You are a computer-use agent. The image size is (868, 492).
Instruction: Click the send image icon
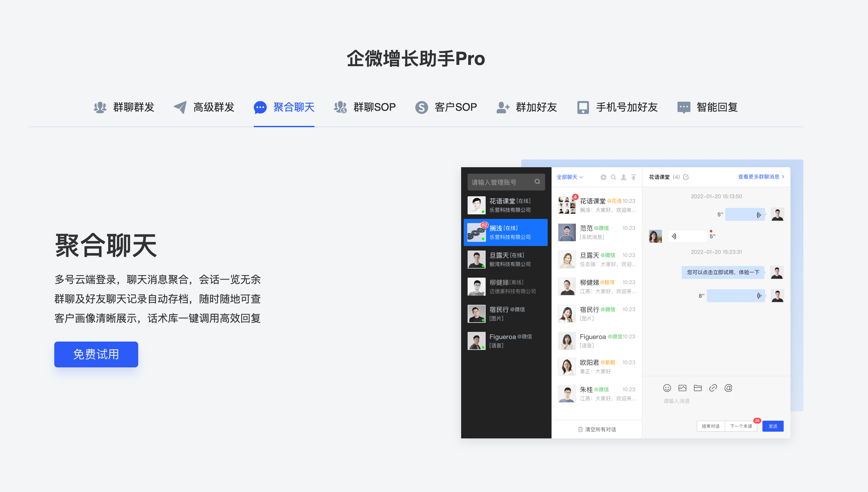pyautogui.click(x=682, y=388)
